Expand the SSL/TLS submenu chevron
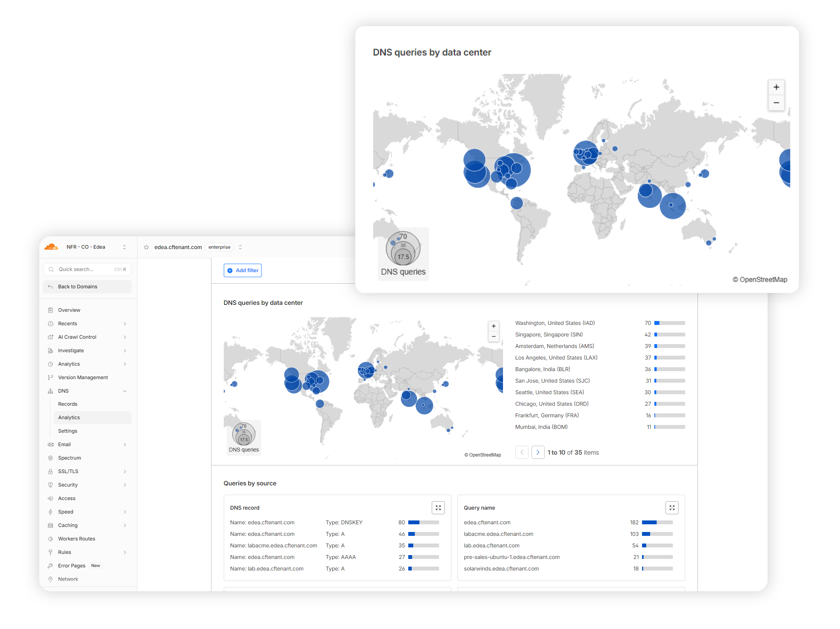 tap(125, 471)
